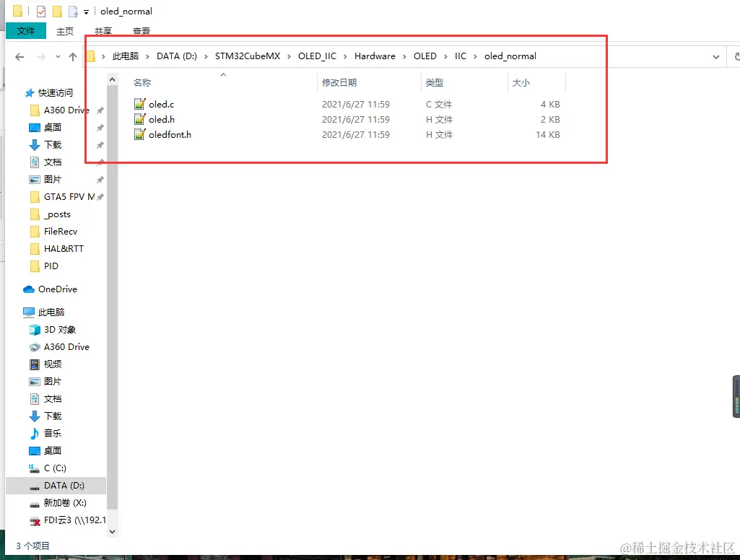Click IIC breadcrumb in address bar
The width and height of the screenshot is (740, 560).
(x=460, y=56)
